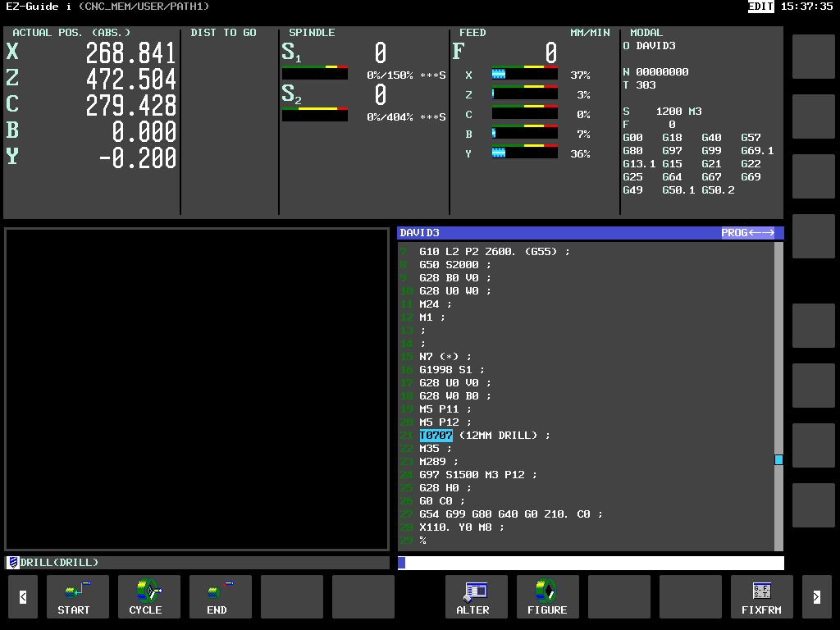Click the modal program name O DAVID3
The image size is (840, 630).
(x=650, y=46)
